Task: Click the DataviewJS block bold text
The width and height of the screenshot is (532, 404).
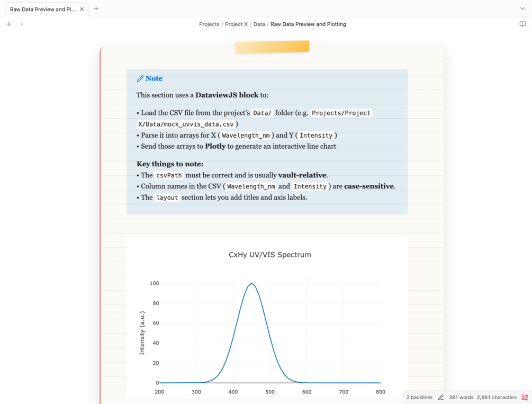Action: pos(227,95)
